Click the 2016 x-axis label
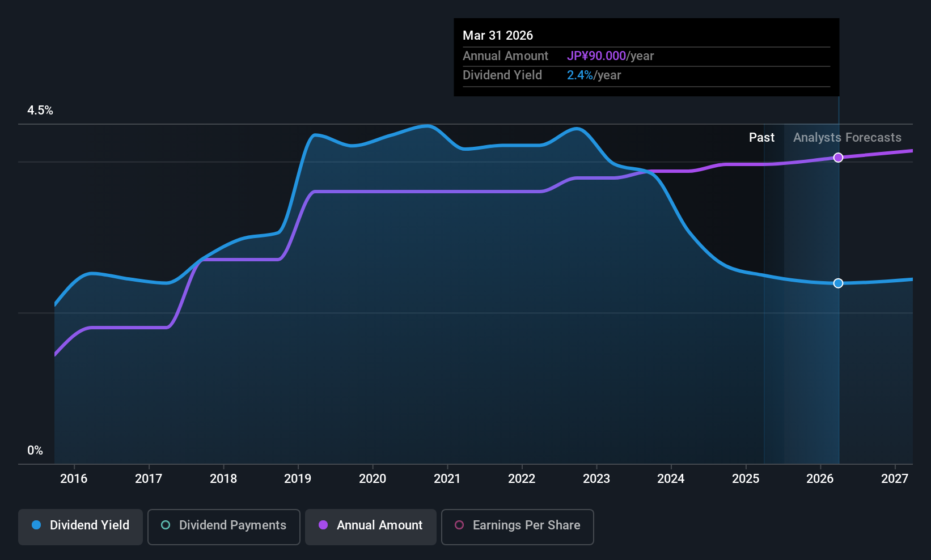This screenshot has width=931, height=560. pyautogui.click(x=74, y=478)
